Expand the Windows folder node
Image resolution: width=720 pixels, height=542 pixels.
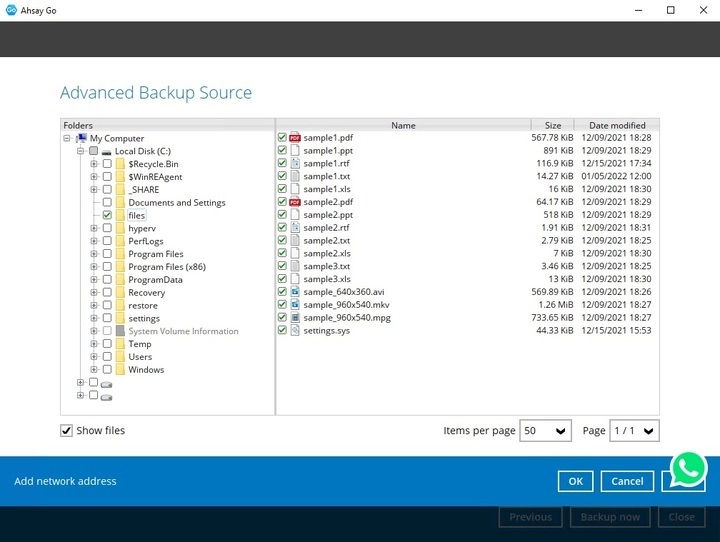(94, 370)
